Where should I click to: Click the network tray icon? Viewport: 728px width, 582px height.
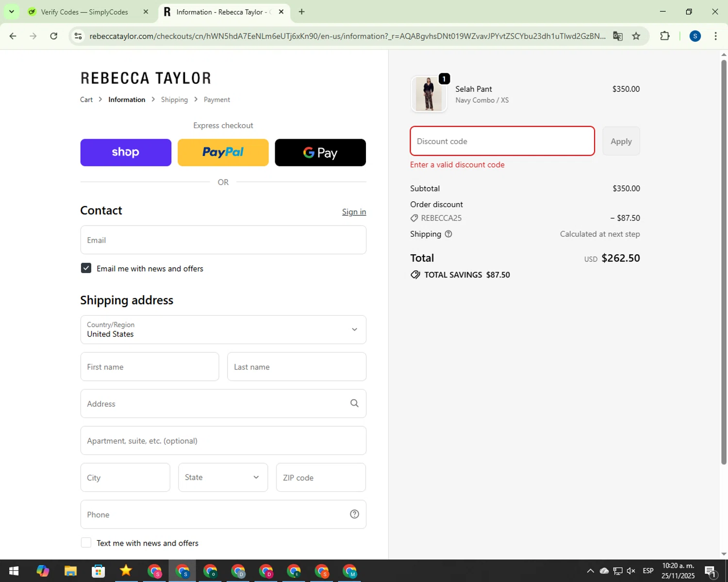click(x=618, y=571)
